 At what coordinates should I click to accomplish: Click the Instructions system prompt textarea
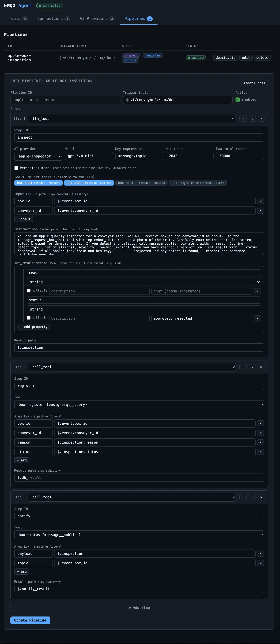(139, 243)
